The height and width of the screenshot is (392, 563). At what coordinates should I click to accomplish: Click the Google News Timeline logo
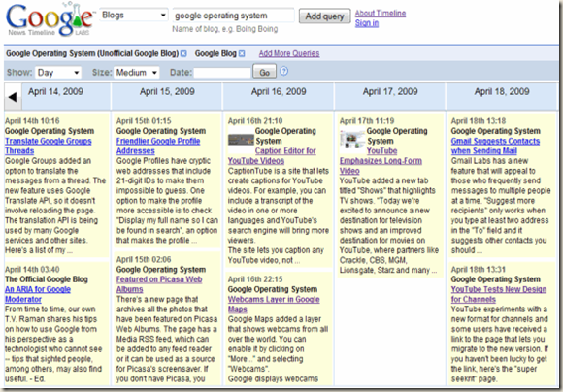[x=50, y=18]
